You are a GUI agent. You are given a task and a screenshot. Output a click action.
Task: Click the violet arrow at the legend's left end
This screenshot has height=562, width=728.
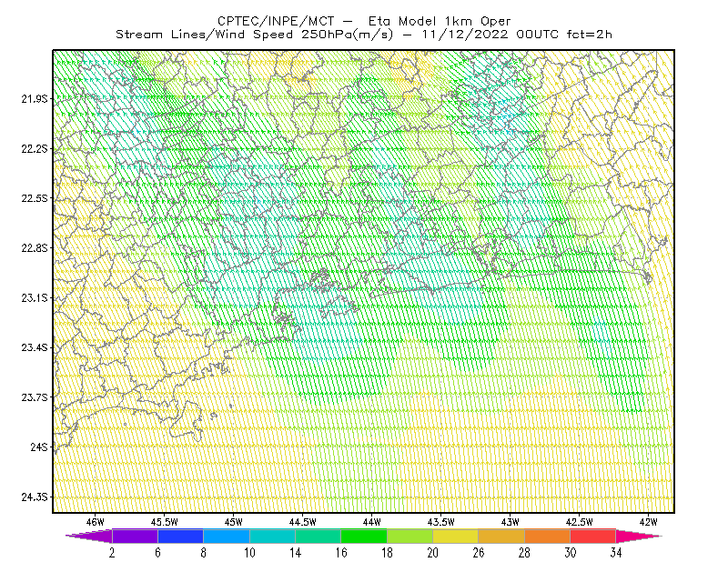pyautogui.click(x=89, y=536)
